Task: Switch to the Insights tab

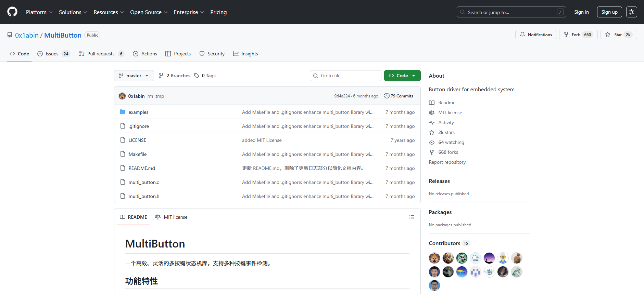Action: (245, 54)
